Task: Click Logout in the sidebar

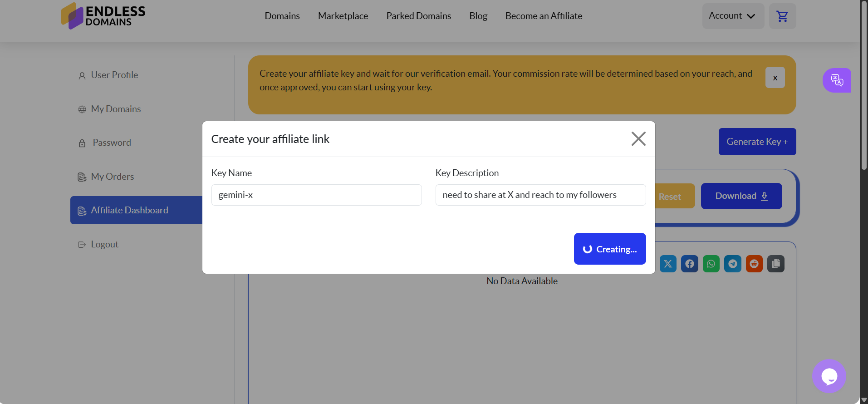Action: tap(104, 244)
